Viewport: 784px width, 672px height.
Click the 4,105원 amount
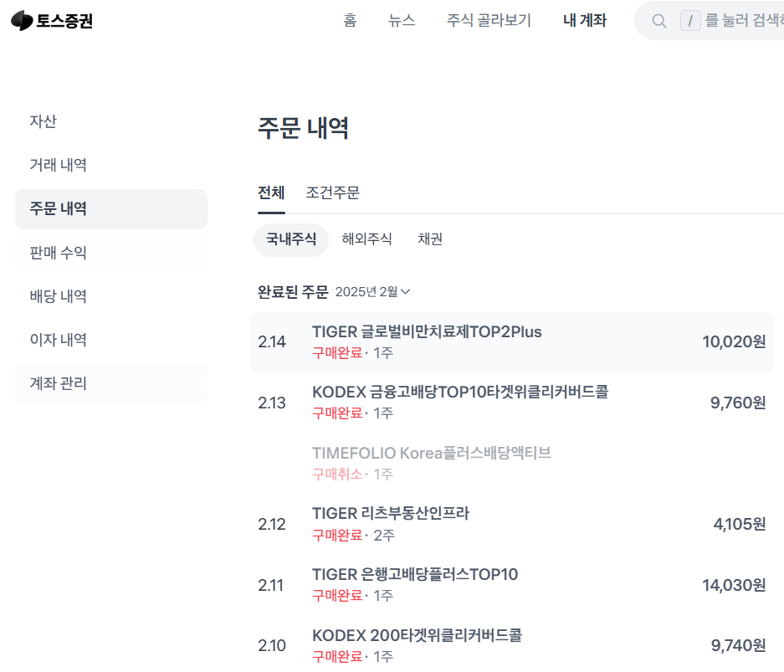click(740, 525)
